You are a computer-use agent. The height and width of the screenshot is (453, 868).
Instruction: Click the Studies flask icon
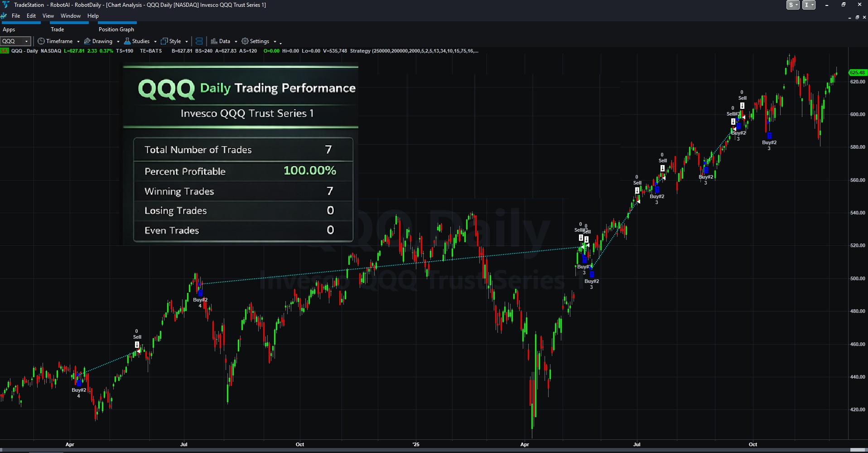click(127, 41)
